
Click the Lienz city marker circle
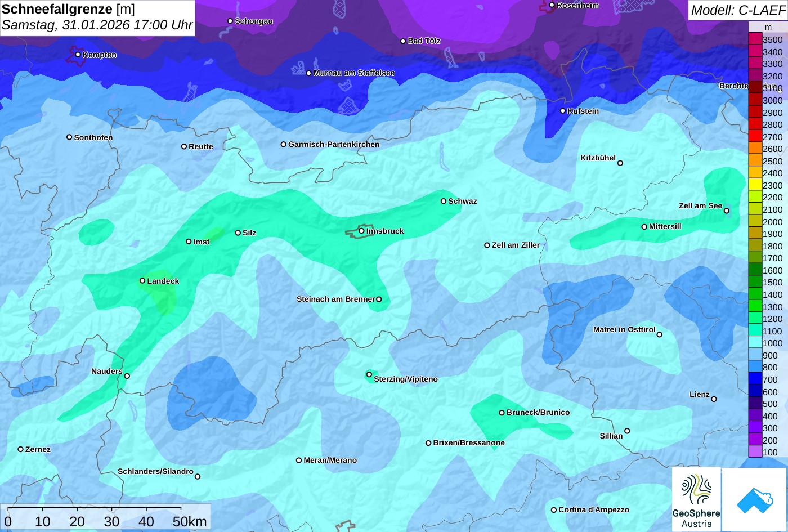pos(714,399)
